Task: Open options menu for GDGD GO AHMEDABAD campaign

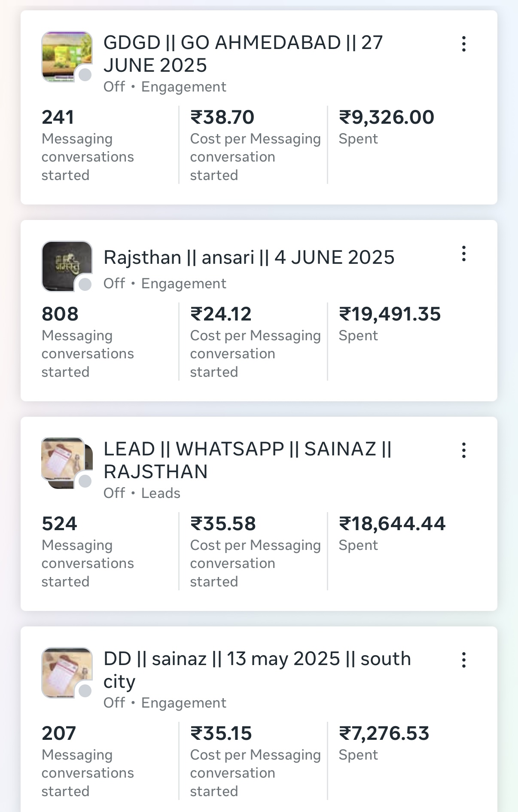Action: click(464, 44)
